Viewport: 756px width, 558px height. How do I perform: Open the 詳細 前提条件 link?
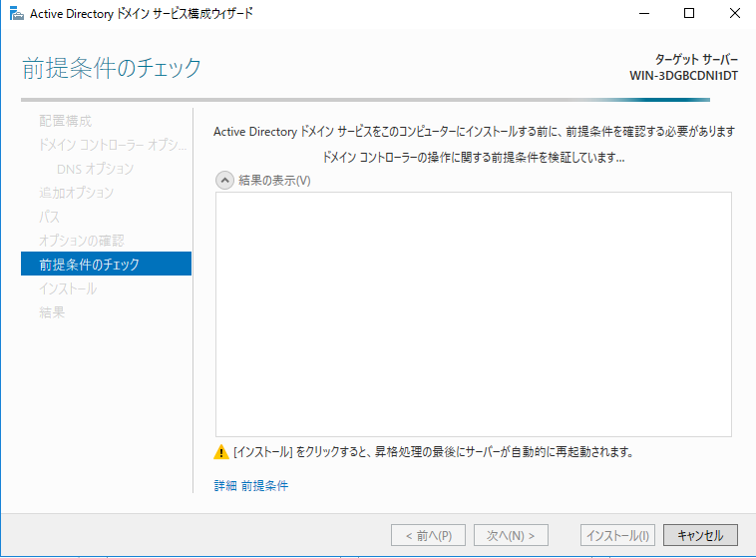click(x=251, y=485)
